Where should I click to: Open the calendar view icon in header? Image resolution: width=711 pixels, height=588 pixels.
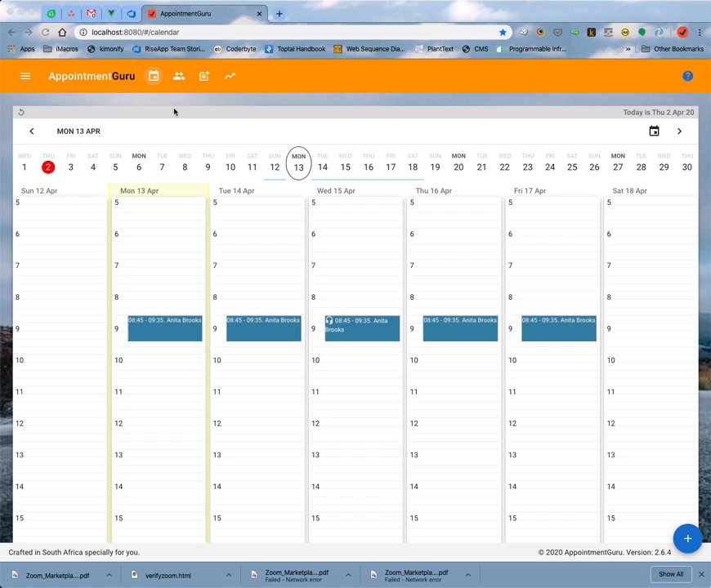coord(154,76)
